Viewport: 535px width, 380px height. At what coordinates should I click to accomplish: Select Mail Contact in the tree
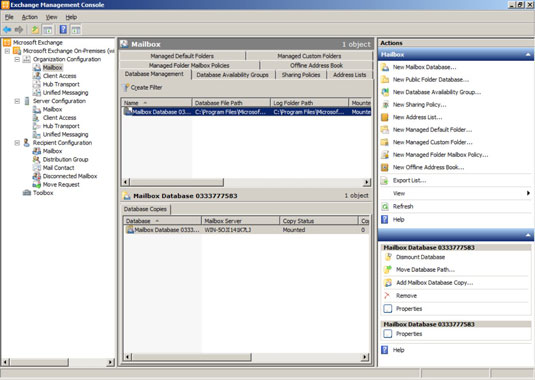[58, 168]
